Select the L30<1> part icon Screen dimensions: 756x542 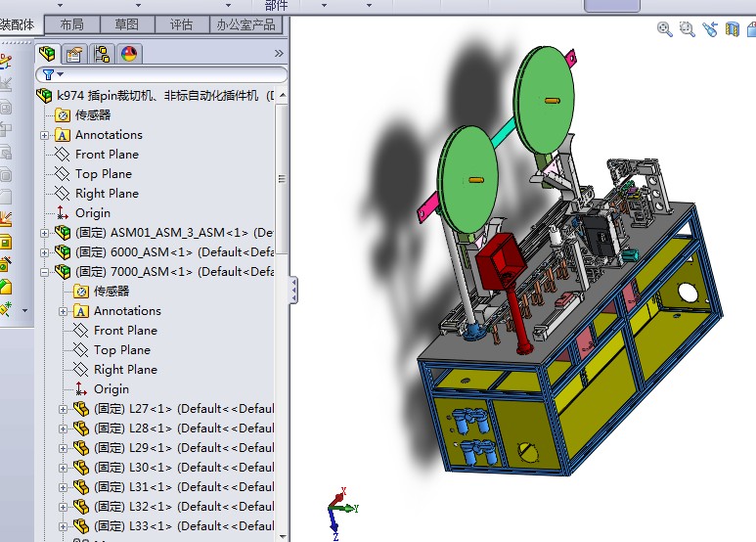(81, 468)
